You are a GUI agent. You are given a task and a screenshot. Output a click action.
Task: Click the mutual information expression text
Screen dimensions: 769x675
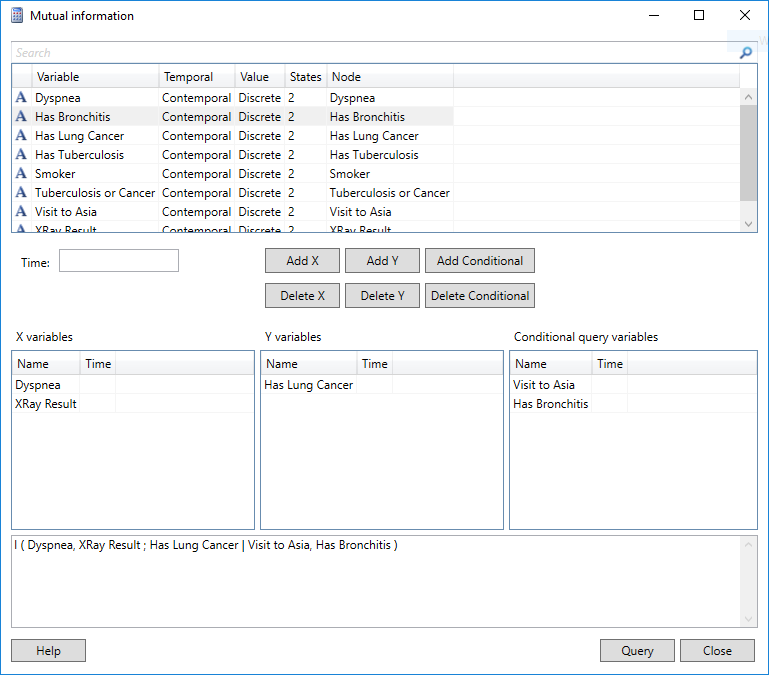pyautogui.click(x=206, y=545)
